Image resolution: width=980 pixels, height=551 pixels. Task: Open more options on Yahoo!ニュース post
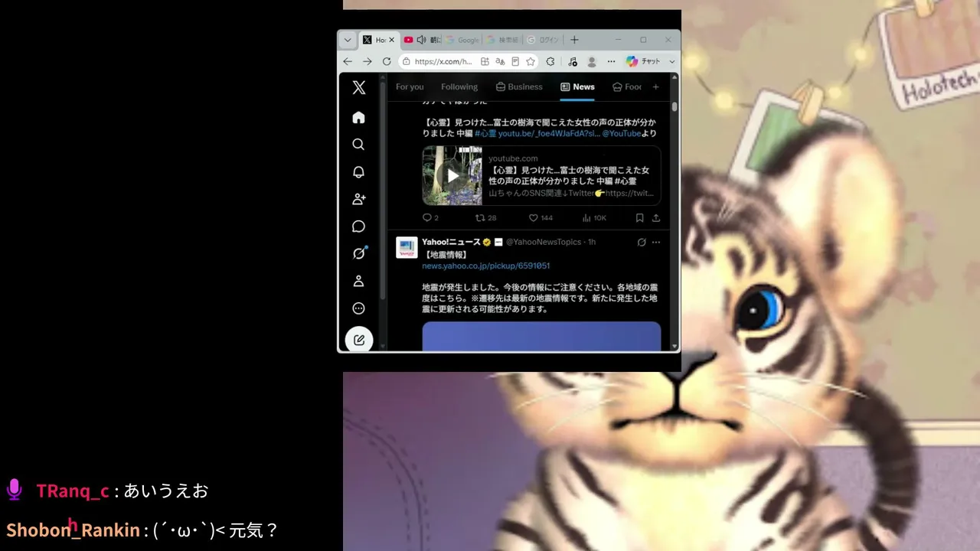[656, 243]
